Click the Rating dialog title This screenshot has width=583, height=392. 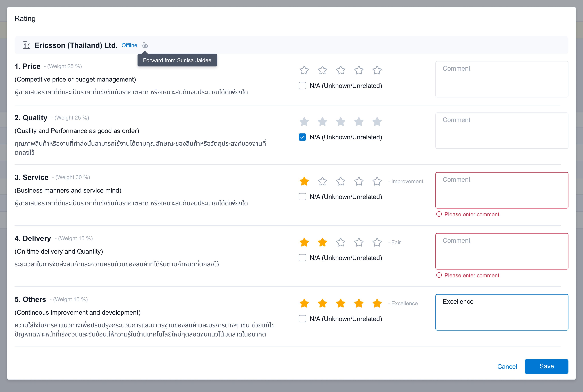pos(25,18)
